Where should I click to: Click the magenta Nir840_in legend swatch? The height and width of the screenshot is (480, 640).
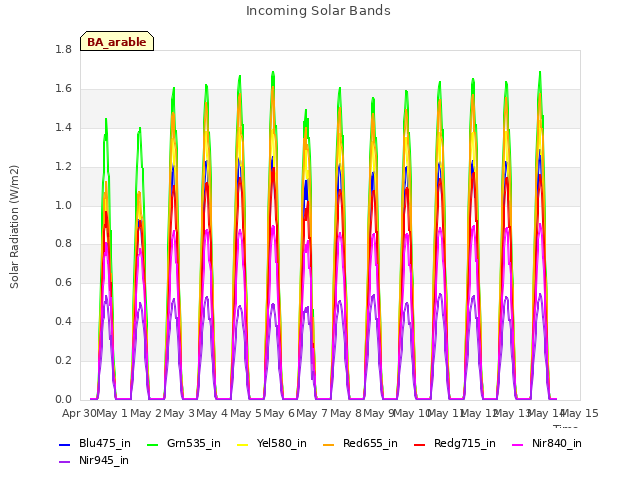click(x=518, y=444)
